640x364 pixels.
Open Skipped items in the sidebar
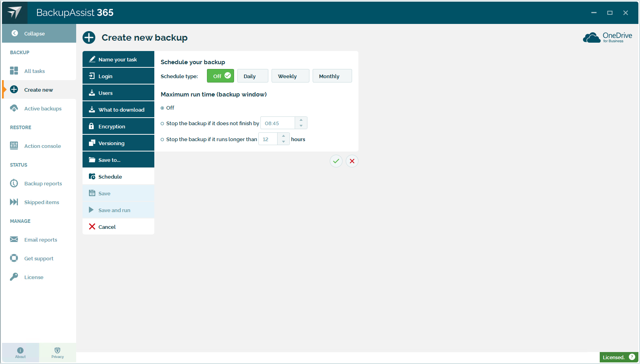pyautogui.click(x=39, y=202)
